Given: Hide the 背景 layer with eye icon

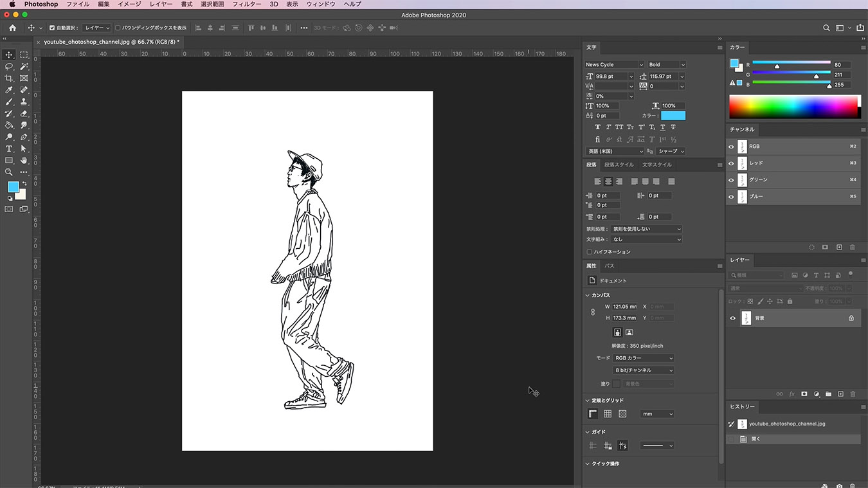Looking at the screenshot, I should click(x=732, y=318).
